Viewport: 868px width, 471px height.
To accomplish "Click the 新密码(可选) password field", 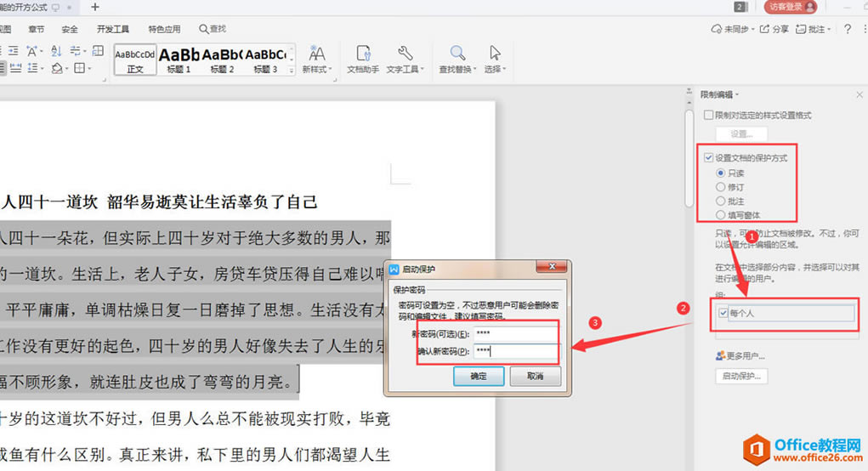I will point(515,334).
